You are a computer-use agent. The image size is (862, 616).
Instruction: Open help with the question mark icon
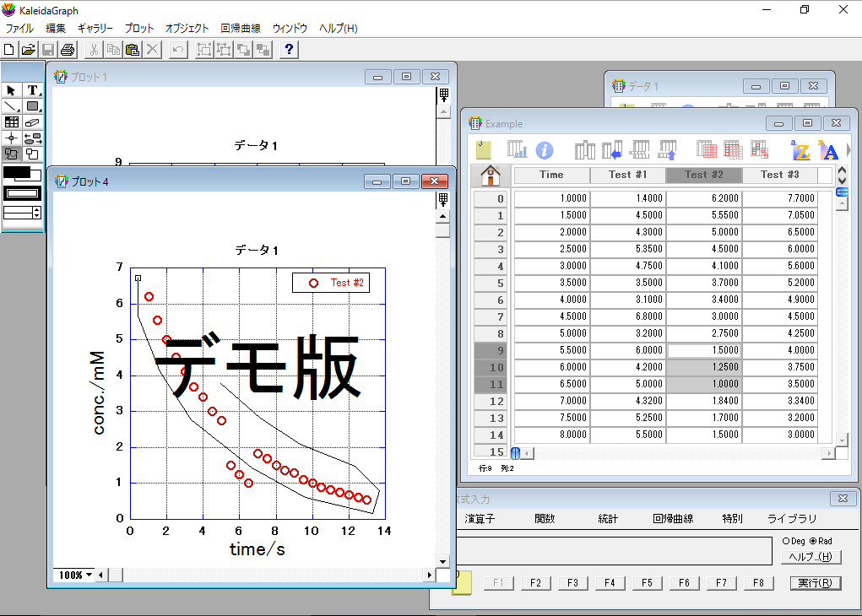[x=289, y=50]
